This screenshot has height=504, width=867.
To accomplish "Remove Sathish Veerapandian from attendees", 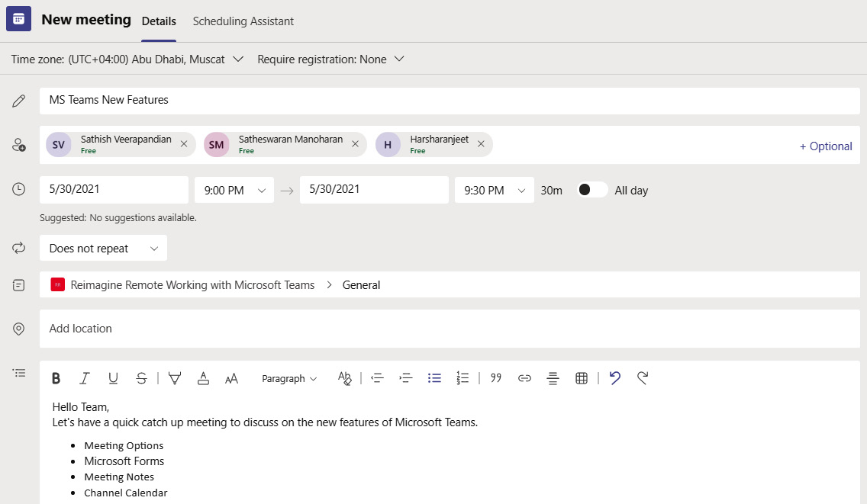I will click(x=184, y=143).
